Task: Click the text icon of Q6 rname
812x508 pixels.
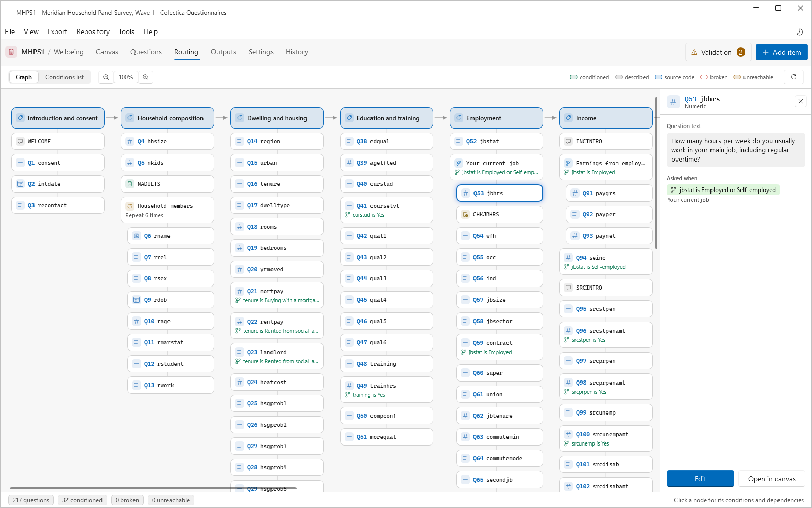Action: 137,236
